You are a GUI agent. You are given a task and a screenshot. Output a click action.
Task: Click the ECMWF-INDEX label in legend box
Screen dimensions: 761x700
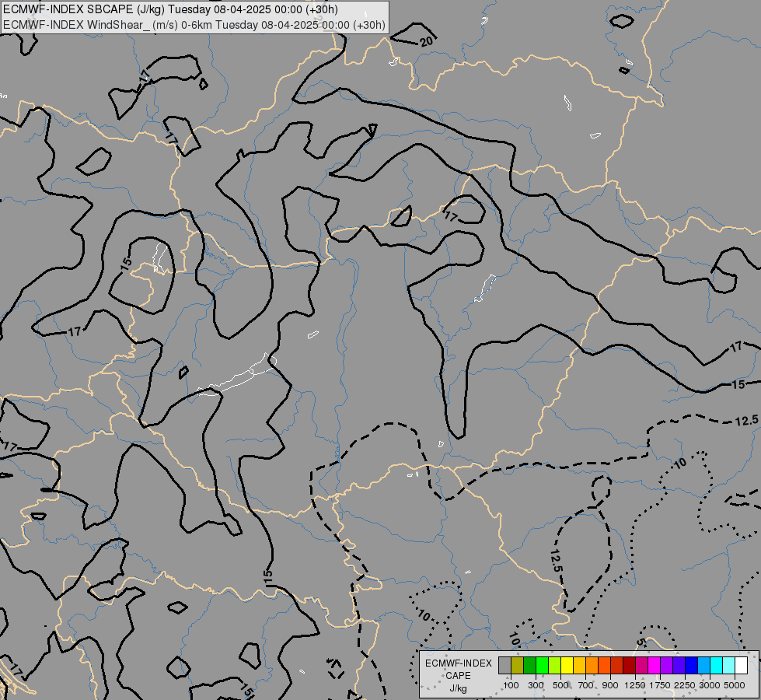click(458, 663)
